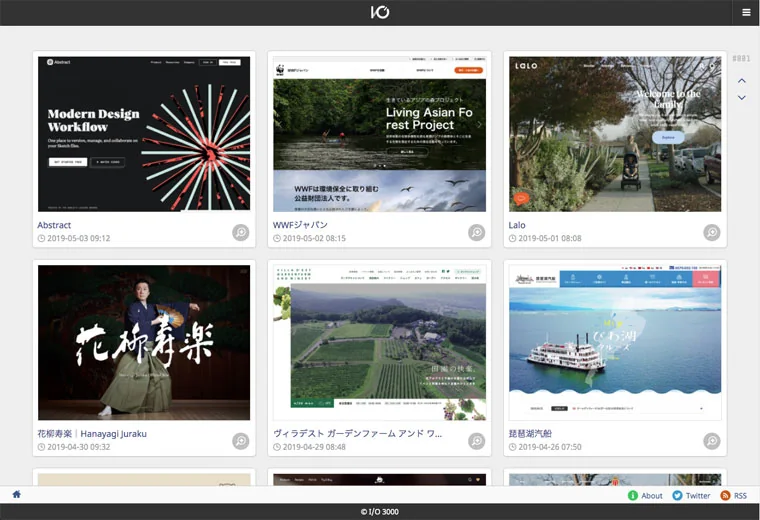Click the WWF Living Asian Forest thumbnail
The image size is (760, 520).
coord(380,134)
